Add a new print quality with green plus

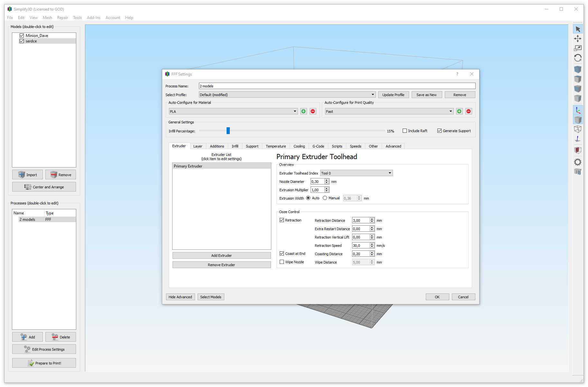[x=459, y=111]
